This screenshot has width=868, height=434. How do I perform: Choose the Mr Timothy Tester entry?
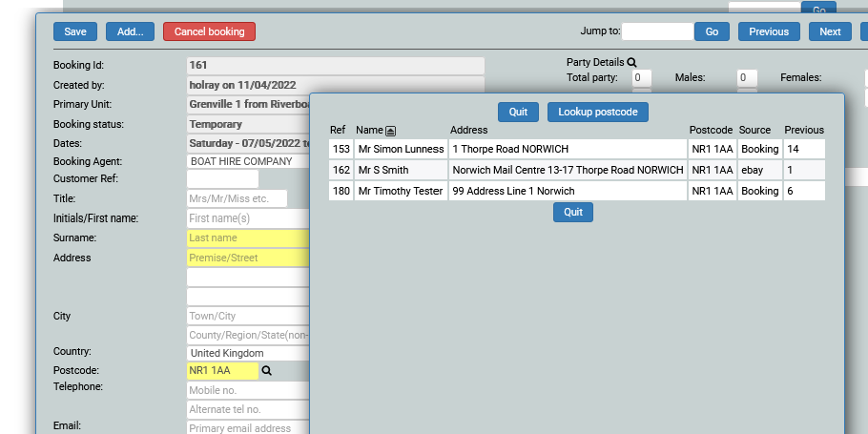pyautogui.click(x=401, y=191)
